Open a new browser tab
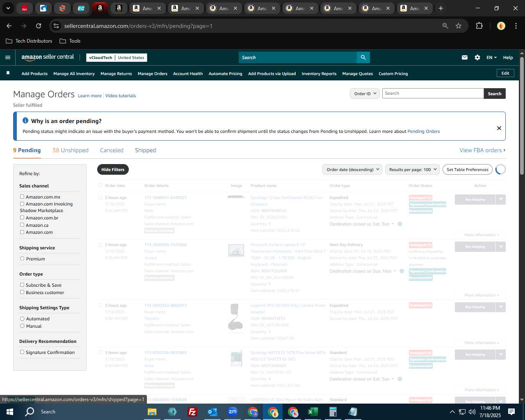 tap(441, 8)
